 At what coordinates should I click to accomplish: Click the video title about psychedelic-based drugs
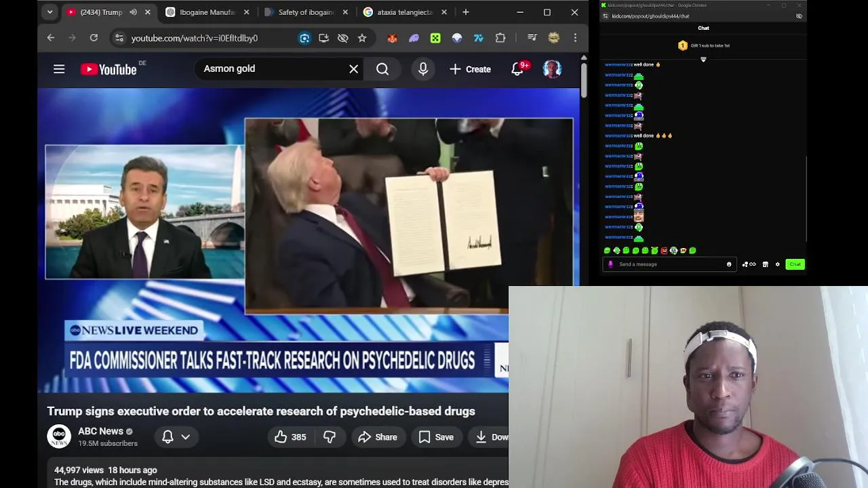point(261,411)
